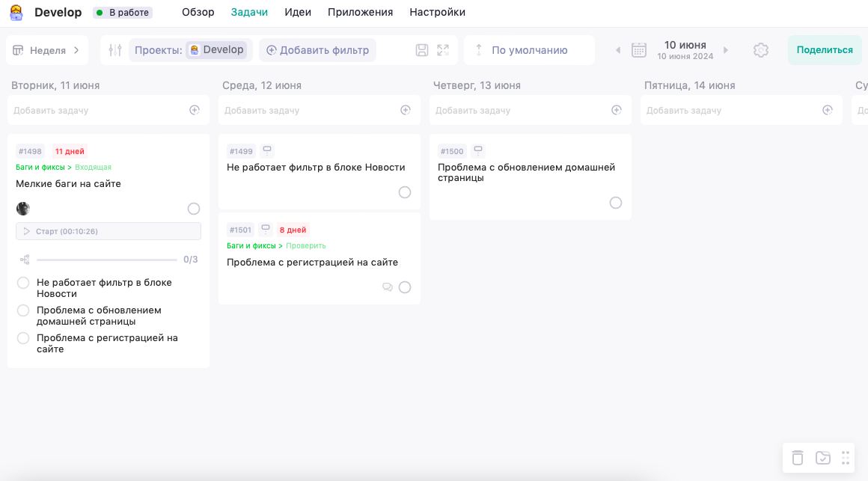This screenshot has width=868, height=481.
Task: Click the fullscreen expand icon next to save
Action: click(442, 49)
